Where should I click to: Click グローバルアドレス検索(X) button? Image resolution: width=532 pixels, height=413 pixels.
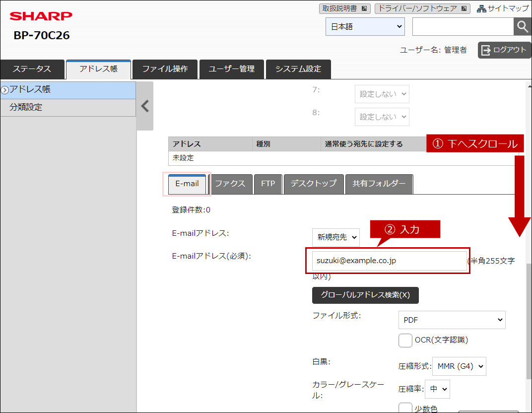(365, 295)
